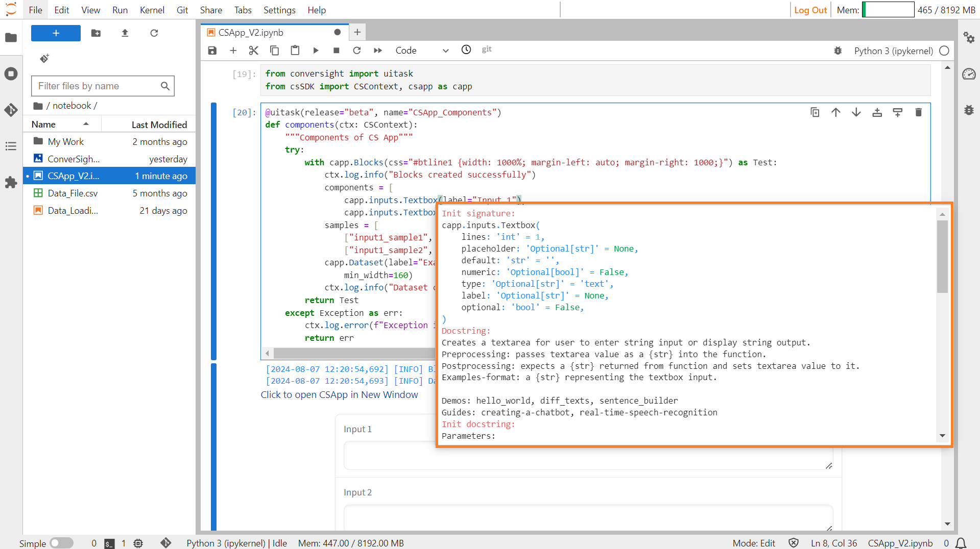
Task: Click the Git icon in status bar
Action: click(165, 543)
